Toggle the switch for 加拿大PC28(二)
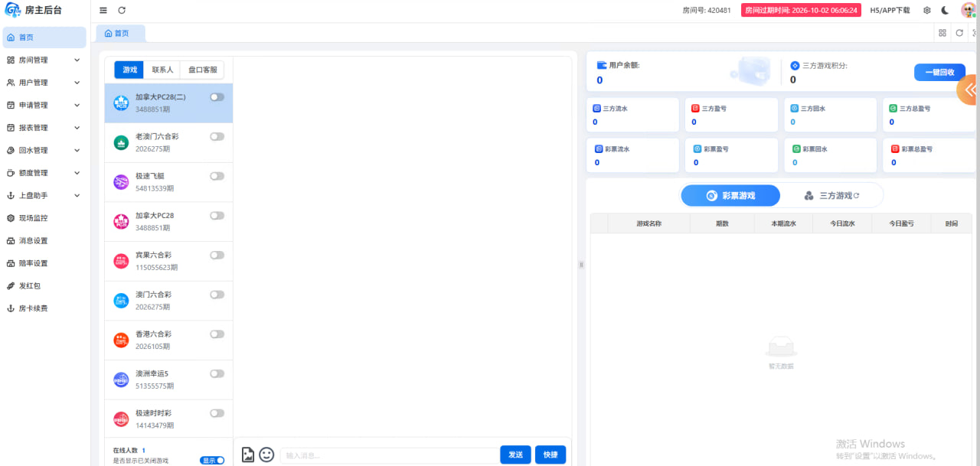This screenshot has width=980, height=466. pos(217,97)
